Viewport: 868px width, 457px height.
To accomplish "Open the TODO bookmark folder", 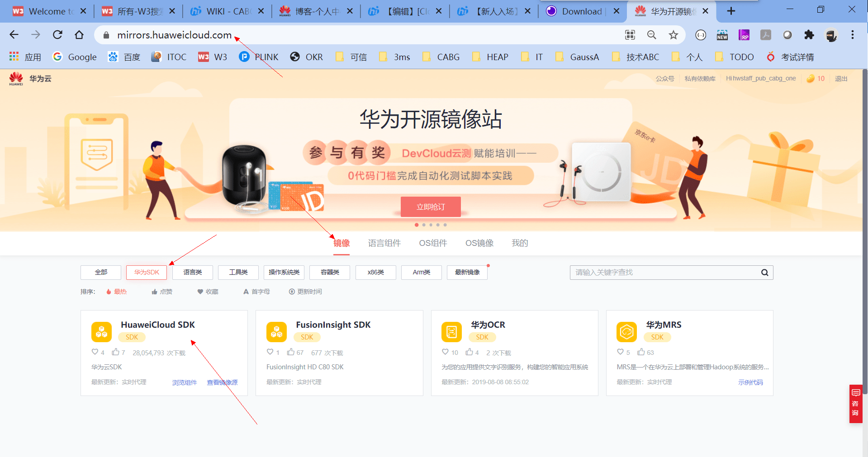I will [734, 57].
